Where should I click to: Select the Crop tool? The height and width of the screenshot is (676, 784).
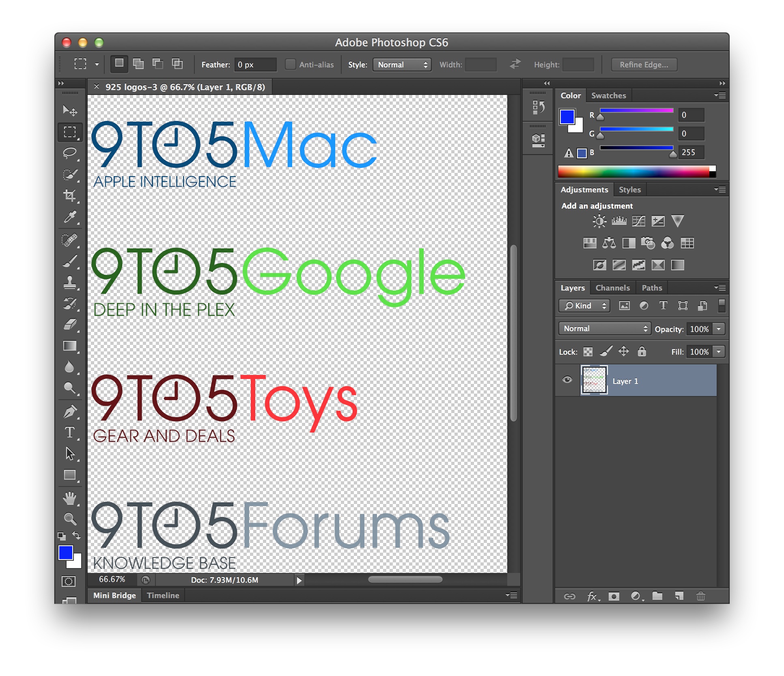tap(70, 196)
